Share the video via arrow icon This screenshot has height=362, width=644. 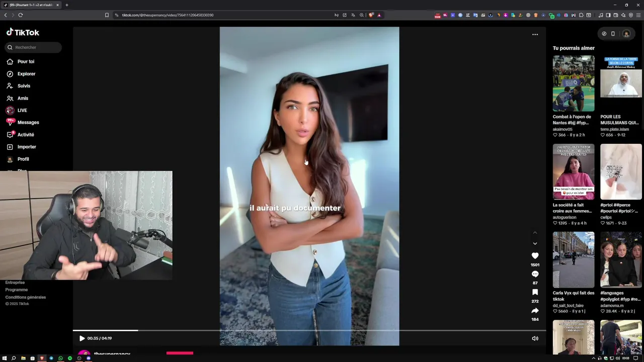[535, 310]
